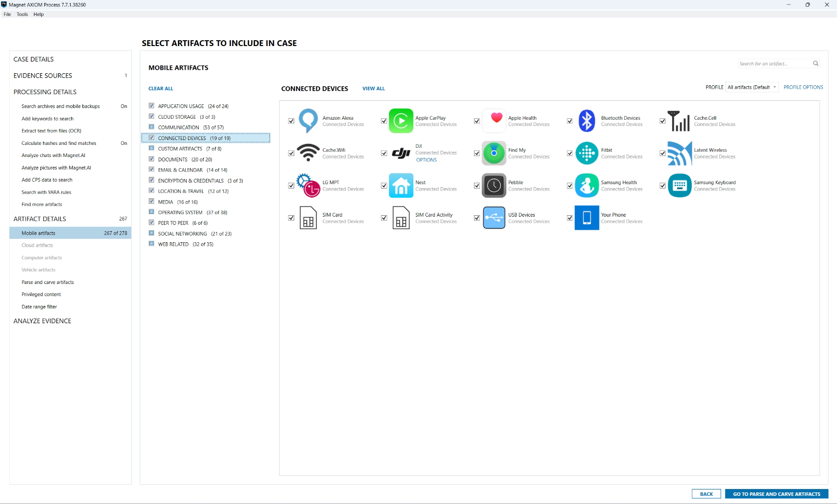Select PEER TO PEER category
Viewport: 837px width, 504px height.
[x=183, y=223]
